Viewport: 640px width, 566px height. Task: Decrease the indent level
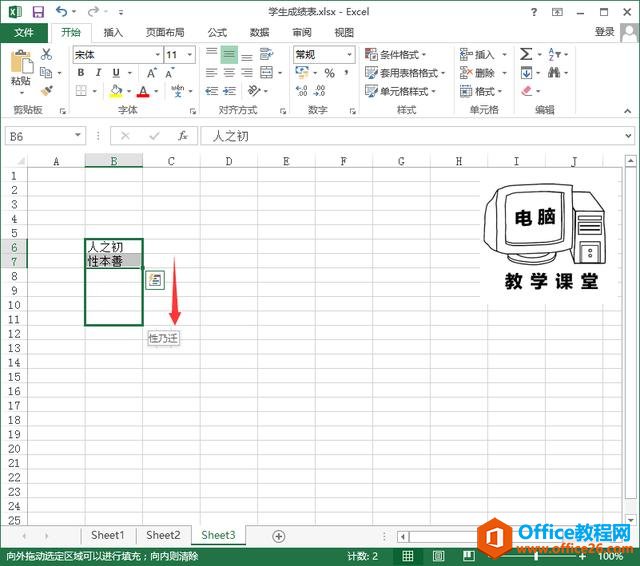[211, 91]
